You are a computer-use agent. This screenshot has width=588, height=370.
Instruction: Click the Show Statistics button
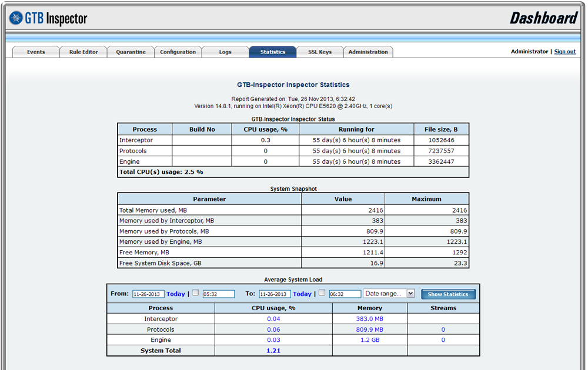(x=448, y=294)
